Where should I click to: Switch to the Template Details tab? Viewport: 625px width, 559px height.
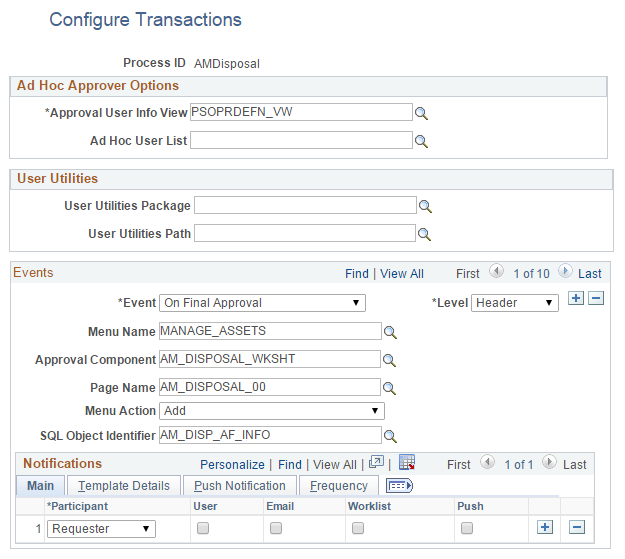(x=124, y=486)
